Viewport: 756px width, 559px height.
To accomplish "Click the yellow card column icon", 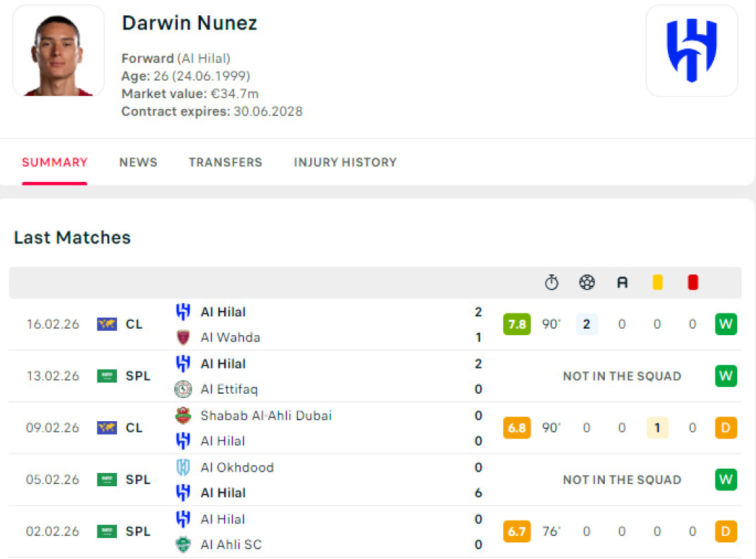I will click(657, 283).
